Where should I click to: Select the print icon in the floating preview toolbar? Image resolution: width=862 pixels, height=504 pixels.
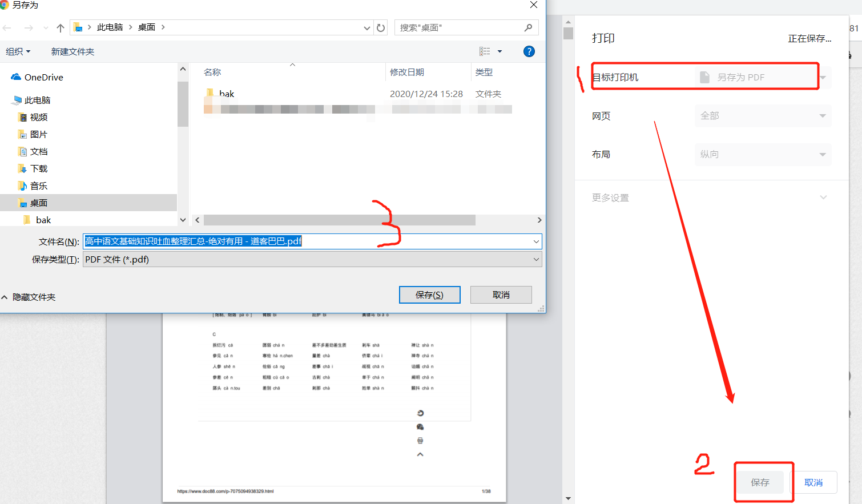click(420, 440)
